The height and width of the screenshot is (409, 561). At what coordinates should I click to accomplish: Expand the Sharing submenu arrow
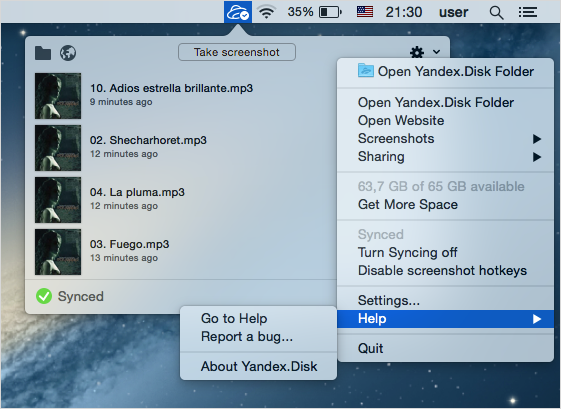[537, 157]
